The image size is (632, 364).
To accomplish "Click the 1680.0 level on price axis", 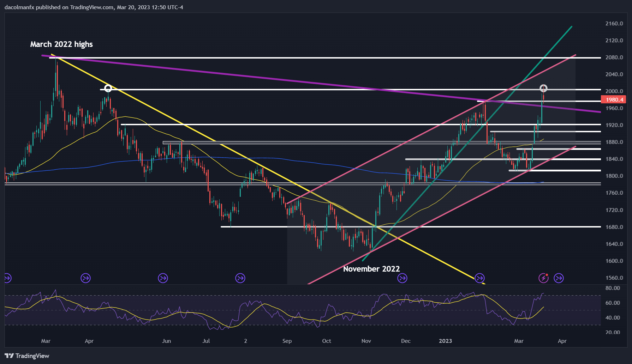I will pos(614,227).
